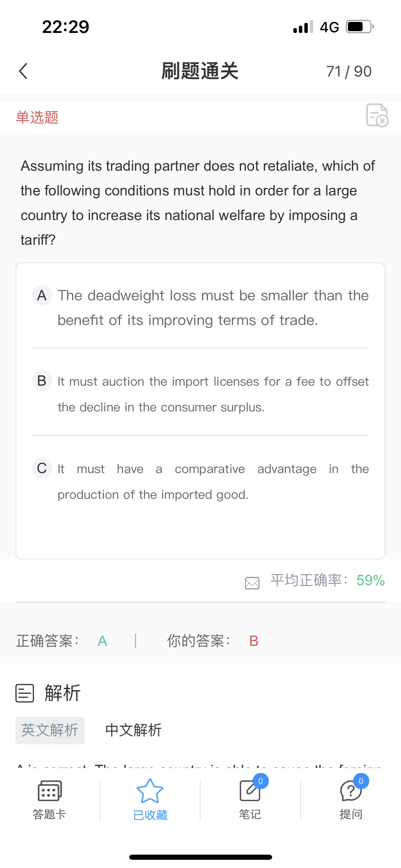Select answer option C circle

tap(42, 468)
